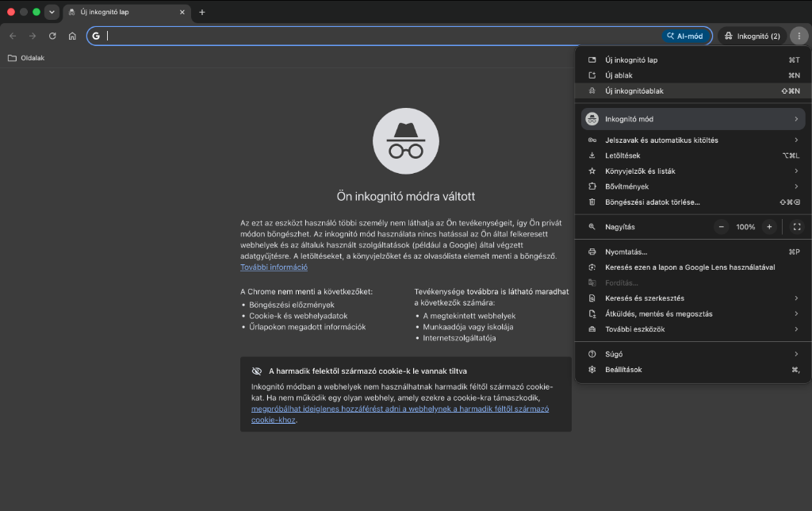Decrease zoom with the minus button
This screenshot has width=812, height=511.
[x=721, y=227]
